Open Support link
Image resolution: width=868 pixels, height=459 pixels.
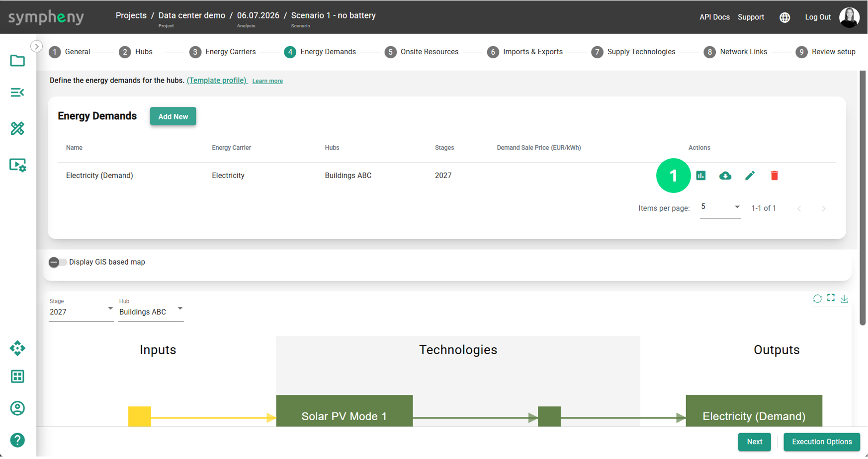pyautogui.click(x=751, y=17)
